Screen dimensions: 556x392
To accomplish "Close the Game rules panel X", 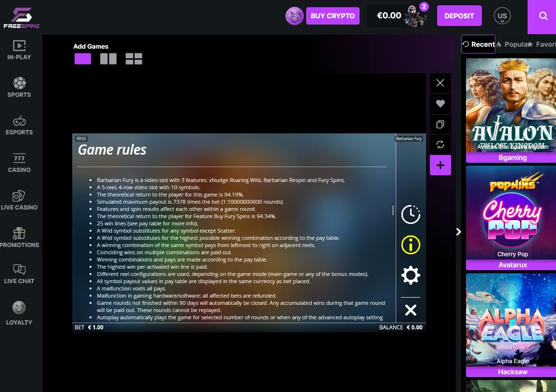I will coord(411,310).
